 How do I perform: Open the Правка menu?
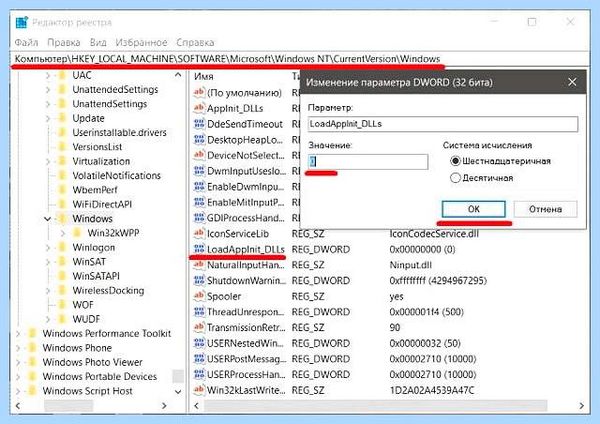(64, 42)
